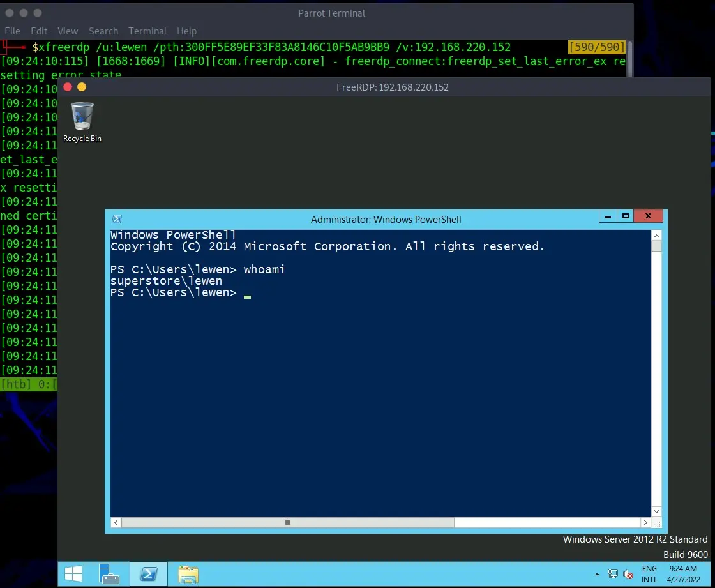Viewport: 715px width, 588px height.
Task: Click PowerShell vertical scrollbar down arrow
Action: click(x=656, y=511)
